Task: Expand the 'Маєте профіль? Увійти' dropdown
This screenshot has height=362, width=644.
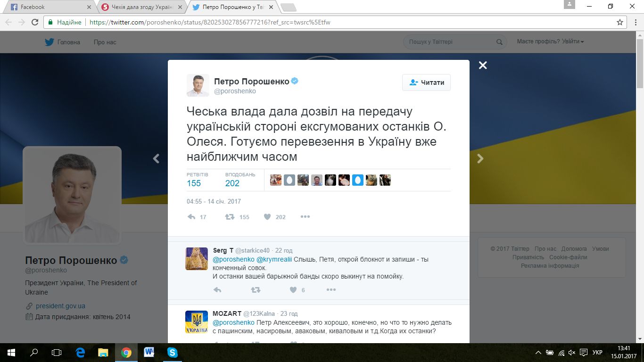Action: [550, 41]
